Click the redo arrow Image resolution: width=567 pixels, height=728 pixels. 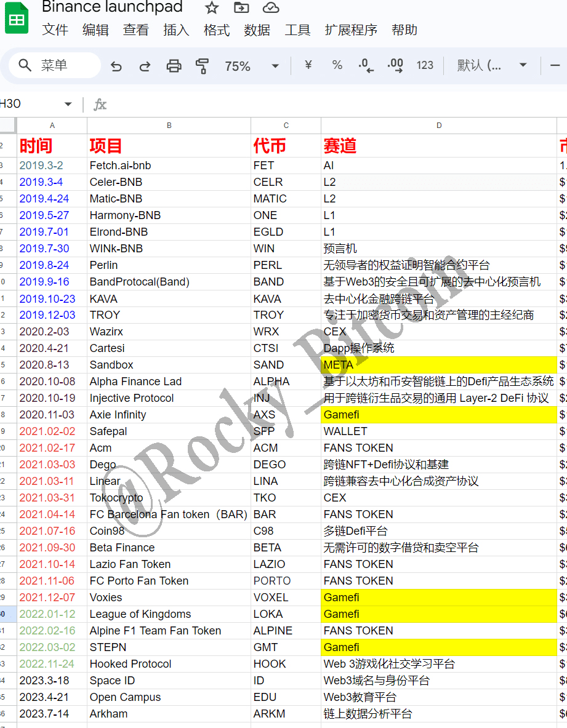(x=145, y=66)
